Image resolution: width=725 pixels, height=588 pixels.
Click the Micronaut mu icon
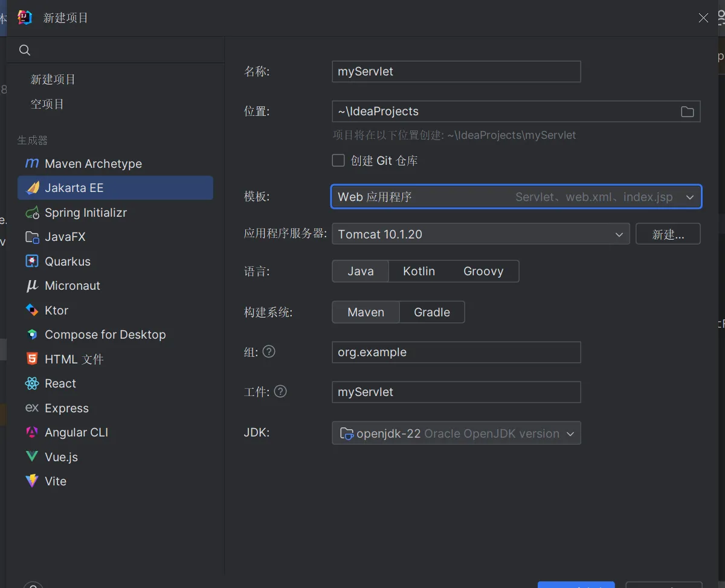pos(32,286)
